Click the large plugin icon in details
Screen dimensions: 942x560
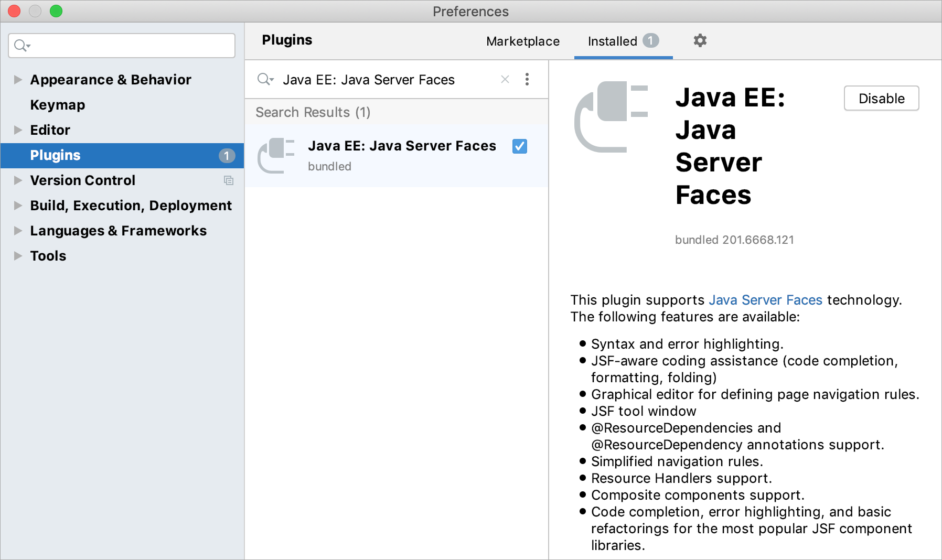(x=611, y=116)
